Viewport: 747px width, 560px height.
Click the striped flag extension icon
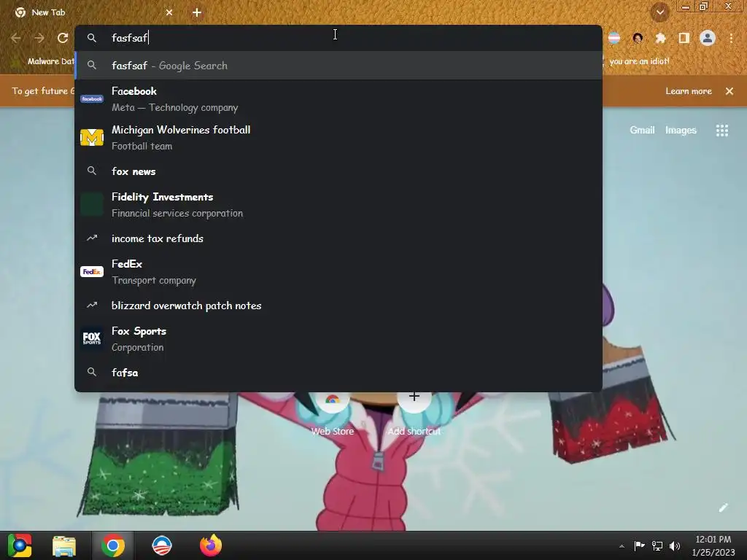click(614, 38)
